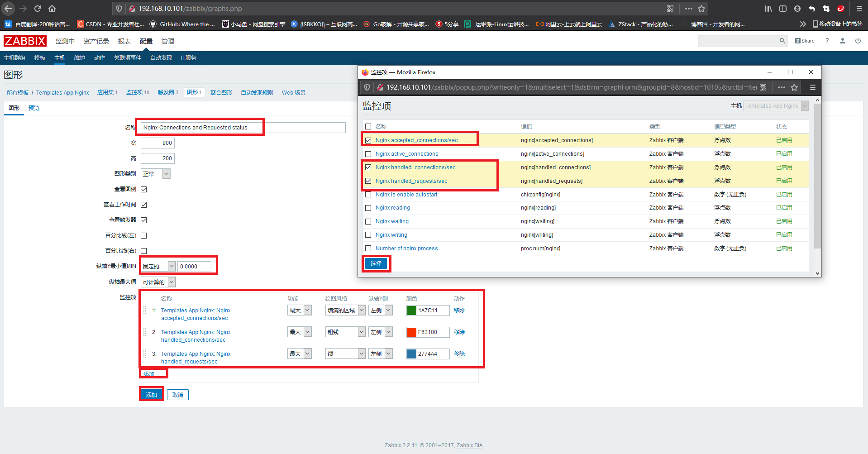Click the Zabbix logout power icon
Screen dimensions: 868x454
[x=858, y=41]
